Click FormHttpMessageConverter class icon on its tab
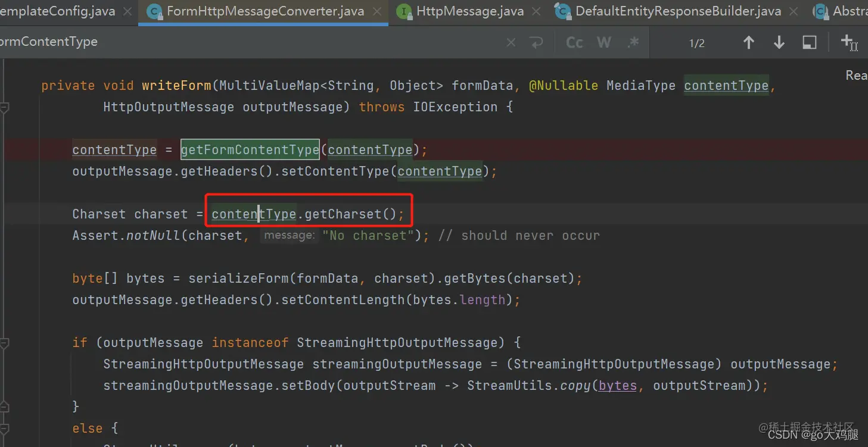 click(154, 11)
